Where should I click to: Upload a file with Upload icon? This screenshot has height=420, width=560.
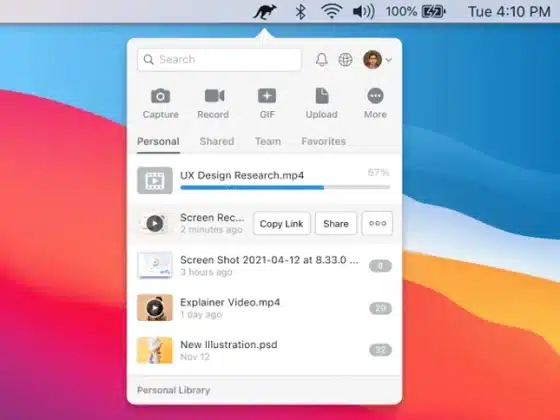click(321, 103)
